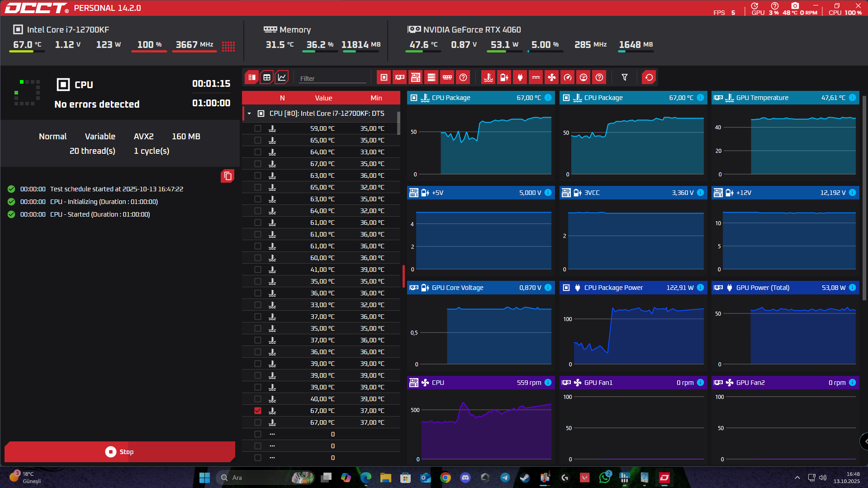
Task: Open the help question mark in title bar
Action: tap(775, 6)
